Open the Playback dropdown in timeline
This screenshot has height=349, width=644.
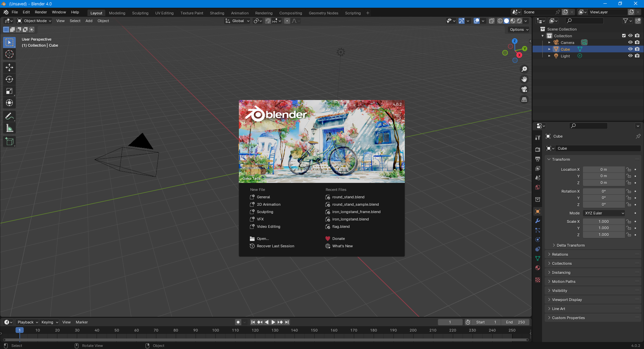point(28,322)
